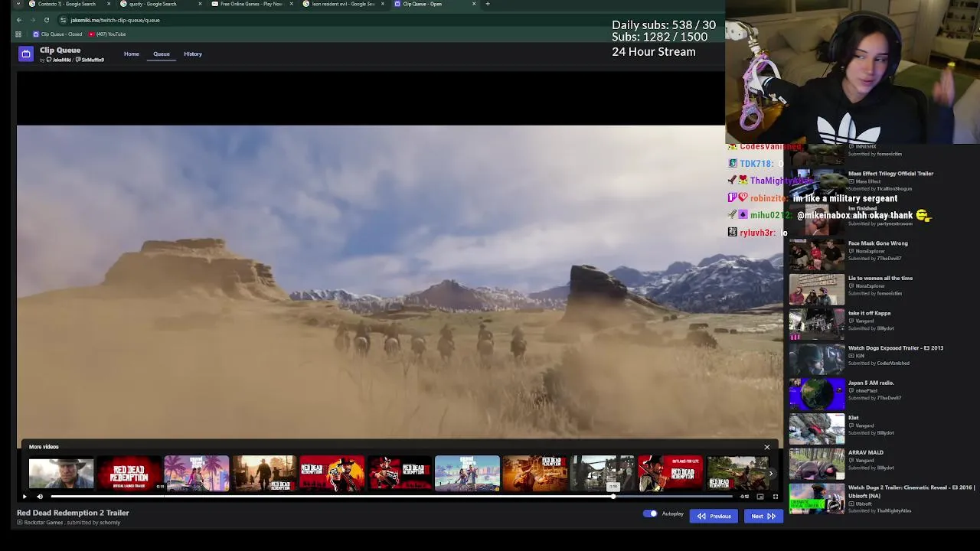This screenshot has width=980, height=551.
Task: Open the Home menu item
Action: (x=132, y=54)
